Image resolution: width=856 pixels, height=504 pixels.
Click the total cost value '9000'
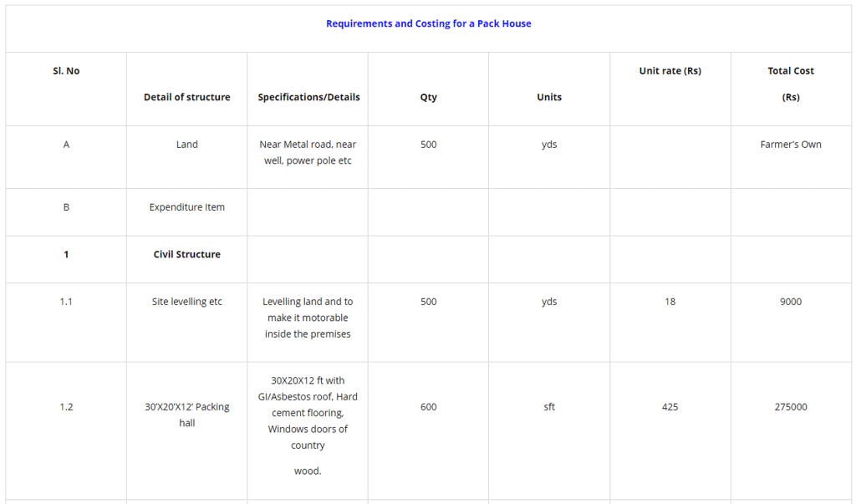(x=790, y=302)
